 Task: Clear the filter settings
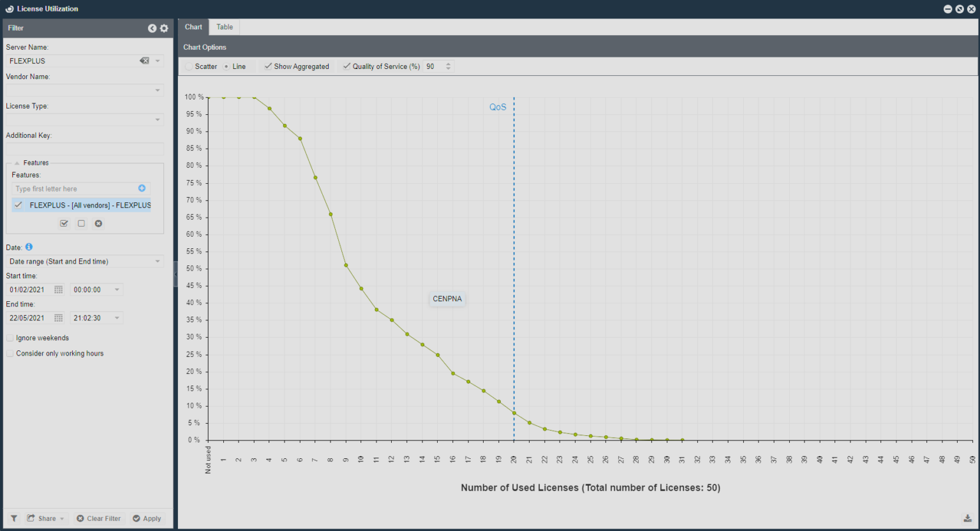click(98, 518)
